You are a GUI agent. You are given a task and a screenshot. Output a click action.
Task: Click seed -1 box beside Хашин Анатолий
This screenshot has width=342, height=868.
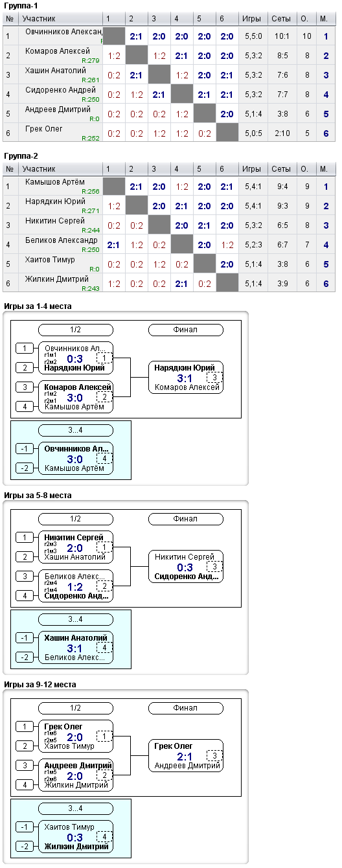(x=24, y=637)
